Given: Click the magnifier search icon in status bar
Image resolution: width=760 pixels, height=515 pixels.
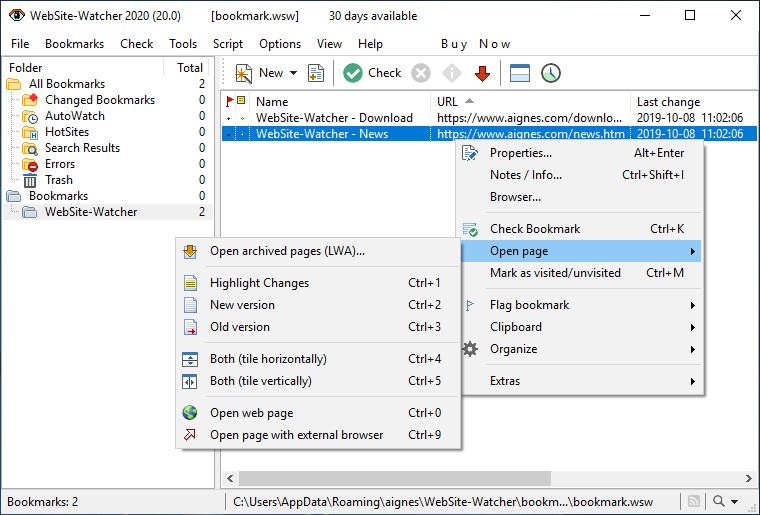Looking at the screenshot, I should click(x=720, y=501).
